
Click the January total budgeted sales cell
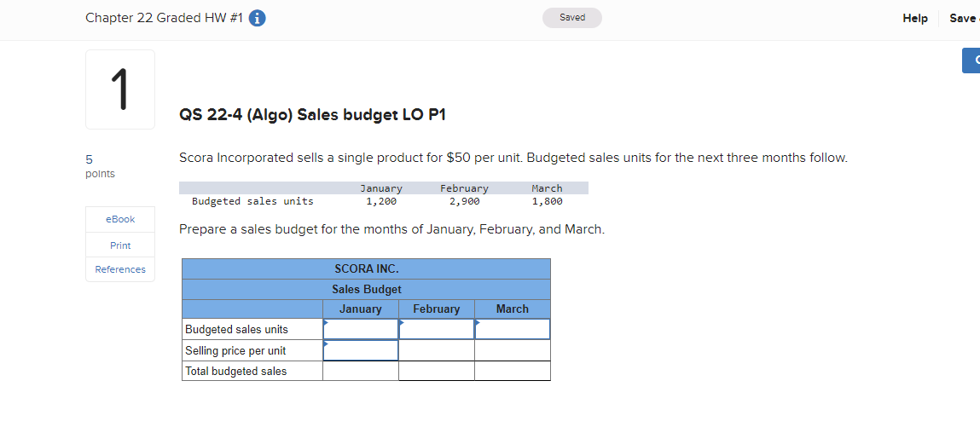tap(361, 371)
